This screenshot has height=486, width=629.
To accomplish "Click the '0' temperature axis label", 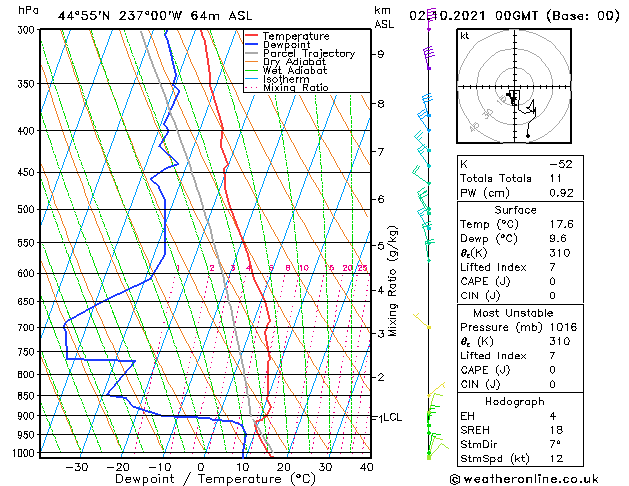I will pyautogui.click(x=201, y=467).
